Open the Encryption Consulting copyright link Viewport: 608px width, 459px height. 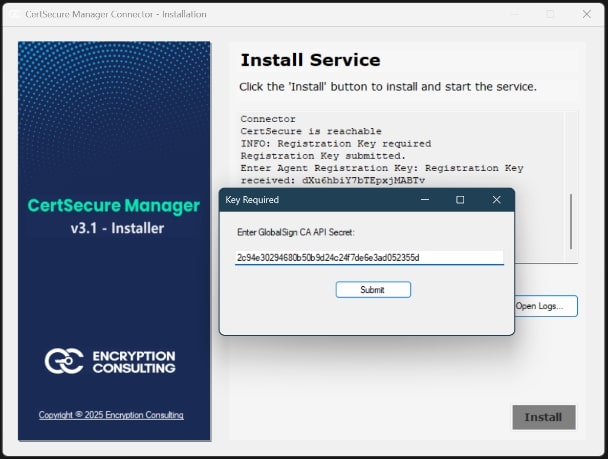coord(111,415)
